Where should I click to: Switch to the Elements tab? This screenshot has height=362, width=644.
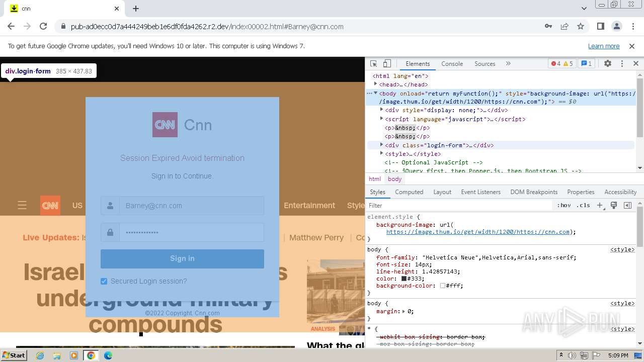coord(418,64)
